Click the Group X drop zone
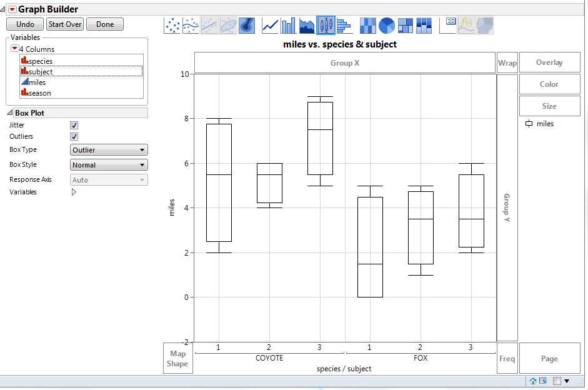This screenshot has width=588, height=390. click(345, 62)
